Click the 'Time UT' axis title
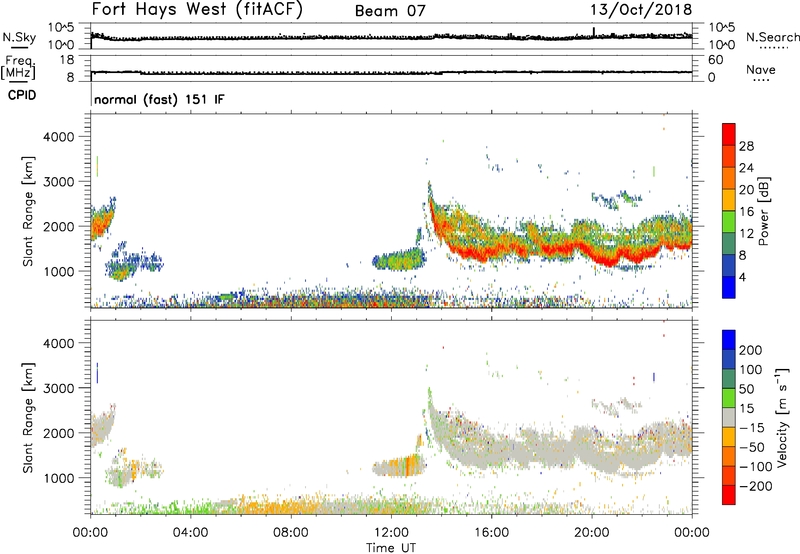Screen dimensions: 800x554 (391, 548)
